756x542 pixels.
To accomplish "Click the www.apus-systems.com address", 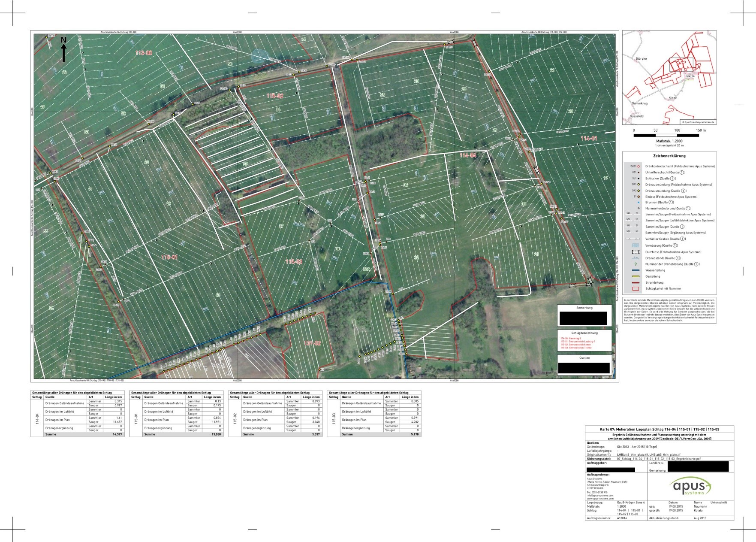I will point(600,499).
